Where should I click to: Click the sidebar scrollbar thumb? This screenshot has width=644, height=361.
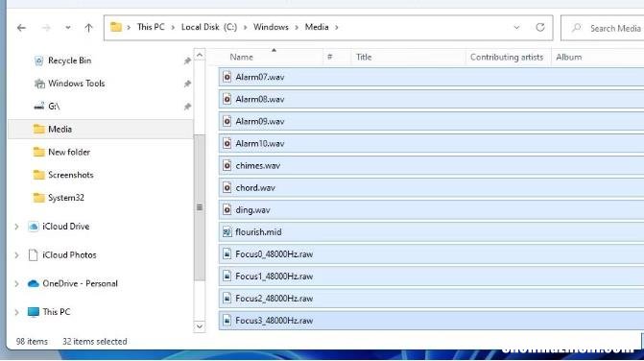[200, 207]
